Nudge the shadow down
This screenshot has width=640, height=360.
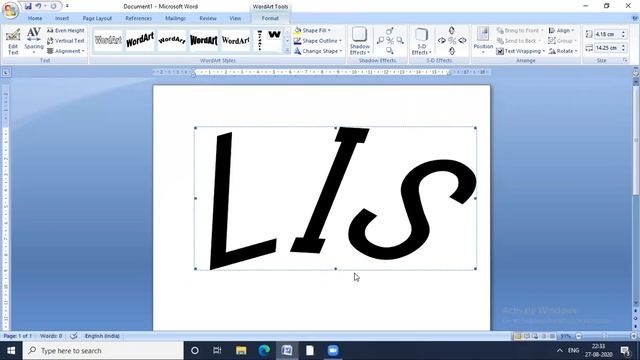(390, 50)
